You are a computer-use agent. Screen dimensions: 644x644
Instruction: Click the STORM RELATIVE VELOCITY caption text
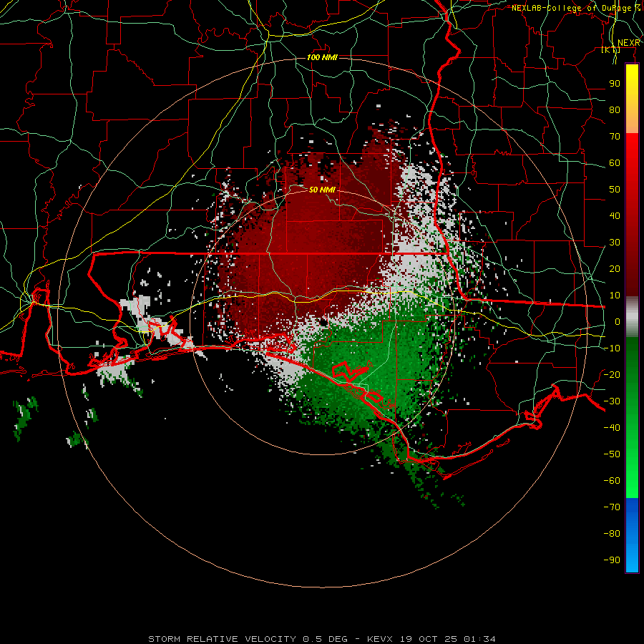pos(222,639)
